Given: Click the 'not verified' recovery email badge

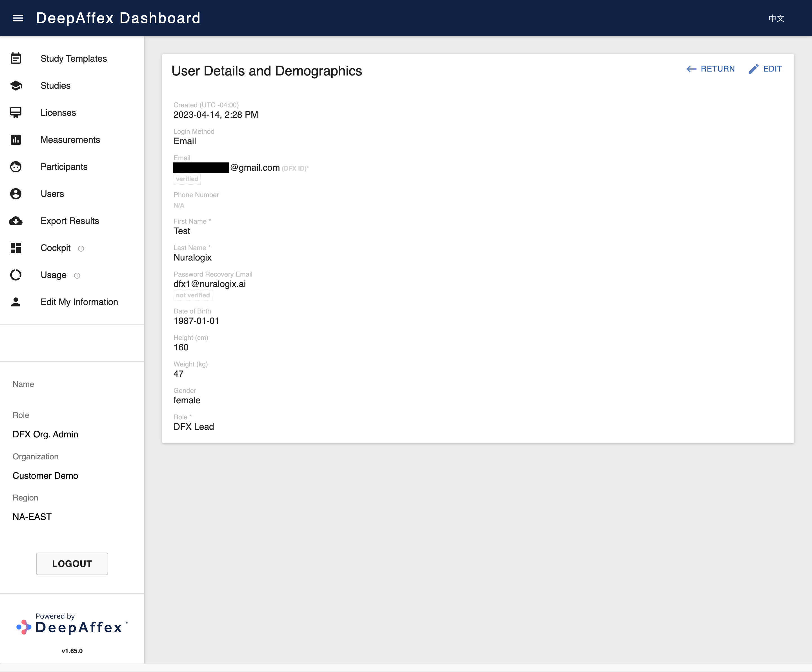Looking at the screenshot, I should pyautogui.click(x=193, y=295).
